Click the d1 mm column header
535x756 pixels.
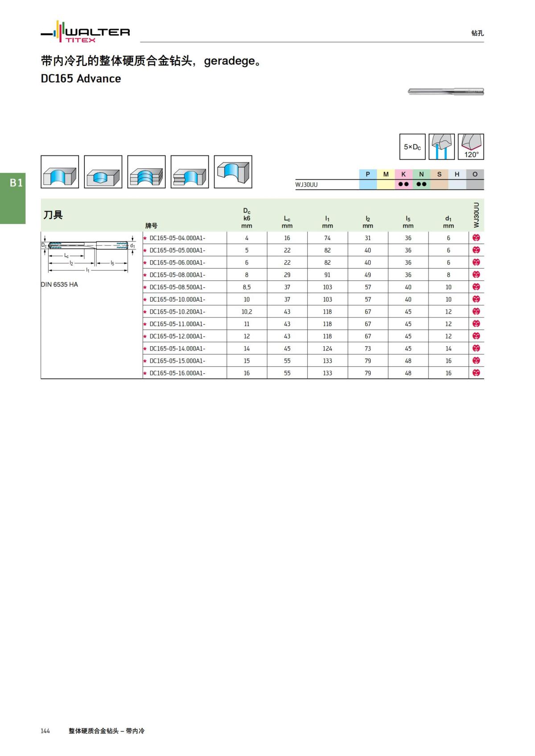[x=449, y=222]
